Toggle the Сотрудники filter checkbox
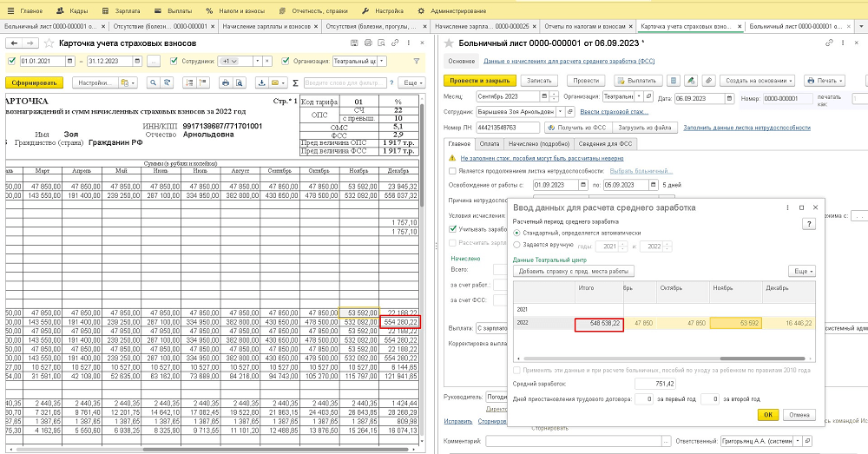The height and width of the screenshot is (454, 868). 175,62
